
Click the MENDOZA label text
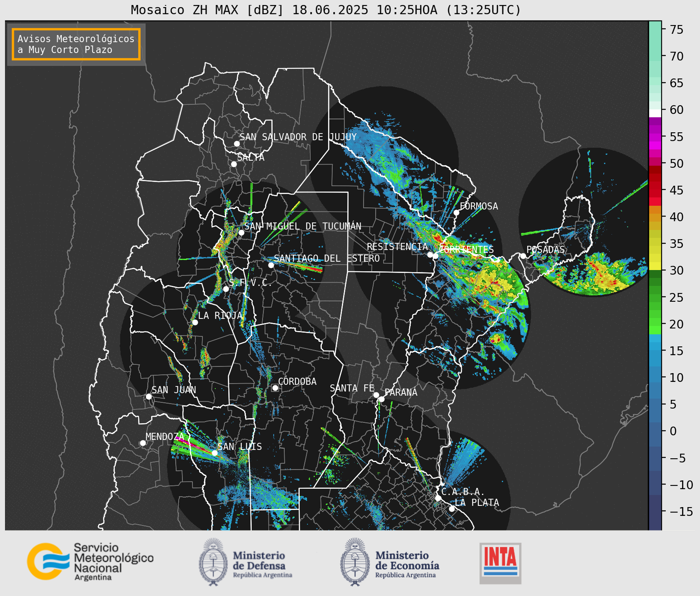(x=165, y=437)
